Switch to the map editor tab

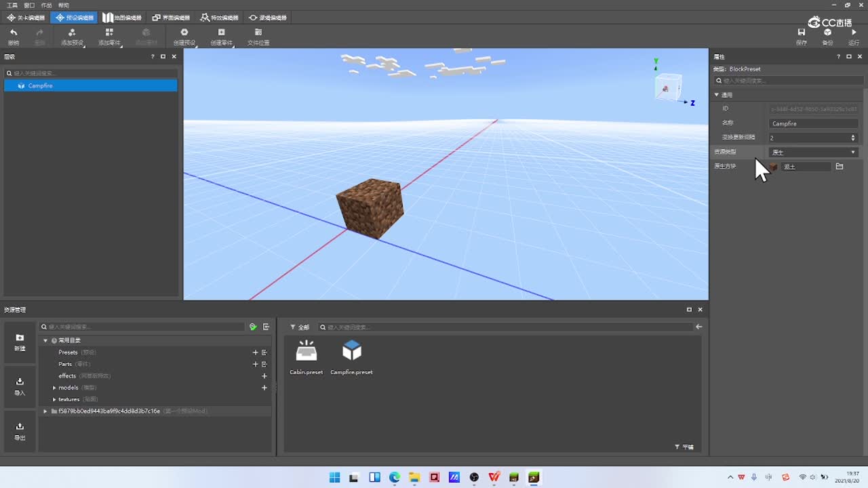click(x=122, y=18)
